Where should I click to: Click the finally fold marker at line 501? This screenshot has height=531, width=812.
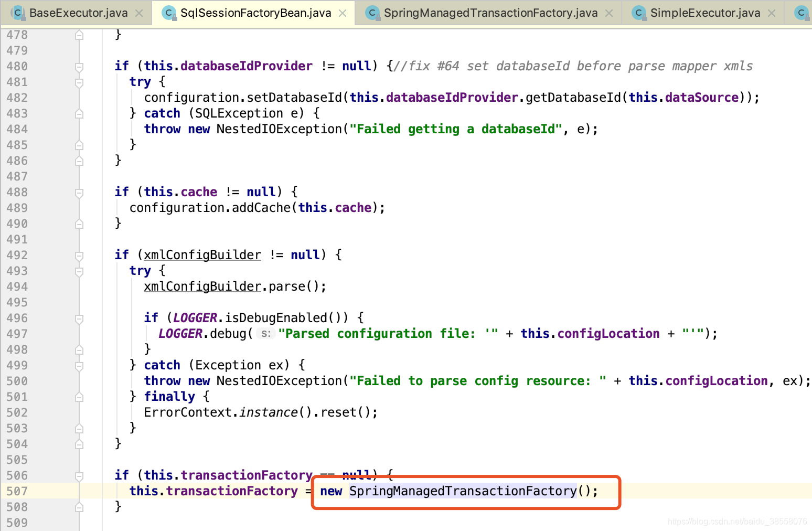pos(79,397)
